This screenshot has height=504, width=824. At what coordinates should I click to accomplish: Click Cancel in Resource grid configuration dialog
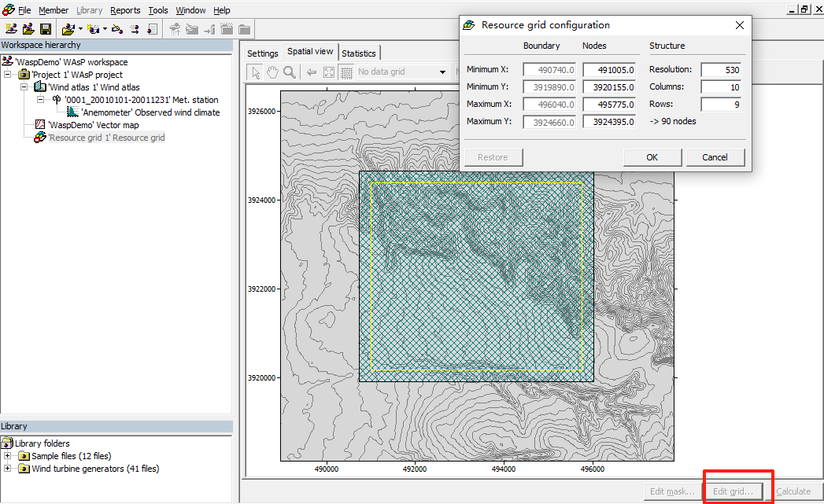coord(715,157)
